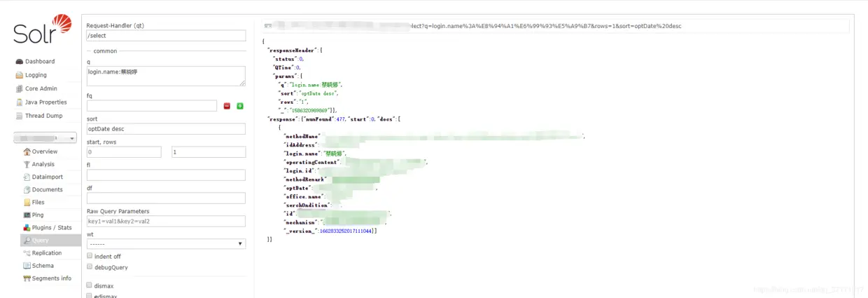The image size is (868, 298).
Task: Toggle the indent off checkbox
Action: (x=90, y=256)
